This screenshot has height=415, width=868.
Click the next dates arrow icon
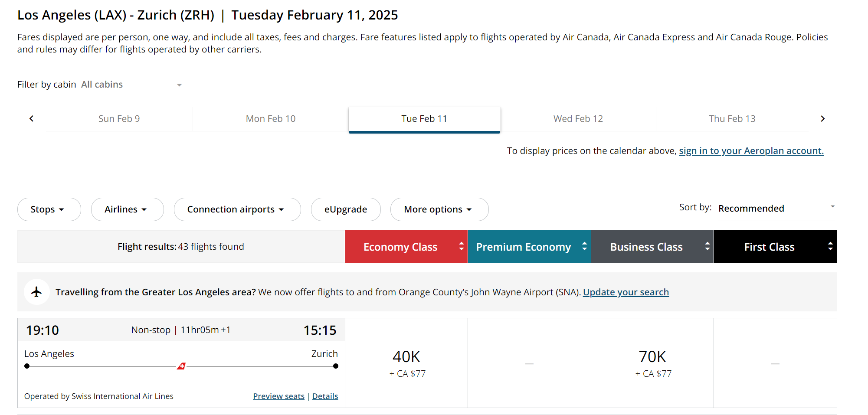click(822, 118)
